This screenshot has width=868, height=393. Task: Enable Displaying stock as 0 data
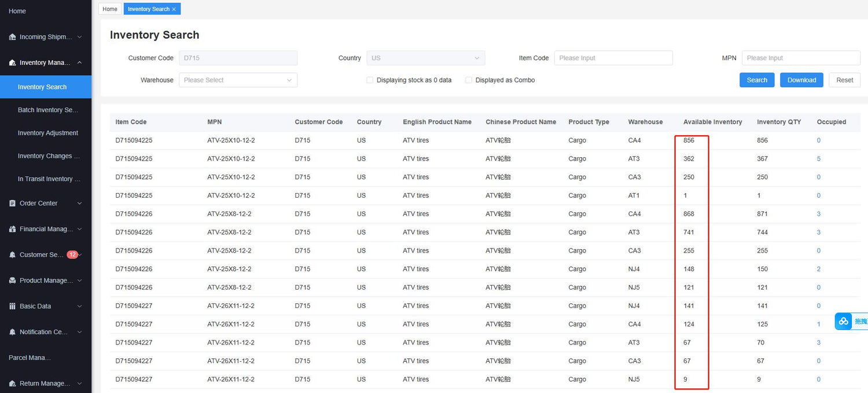(x=370, y=80)
